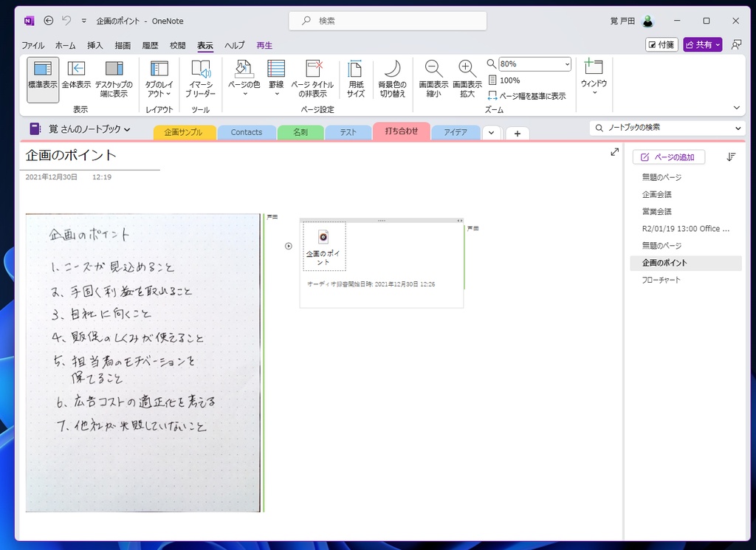Show more sections with chevron dropdown

click(491, 133)
